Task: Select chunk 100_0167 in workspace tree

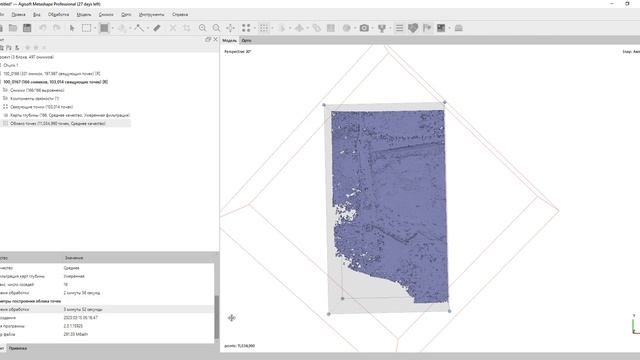Action: click(x=56, y=82)
